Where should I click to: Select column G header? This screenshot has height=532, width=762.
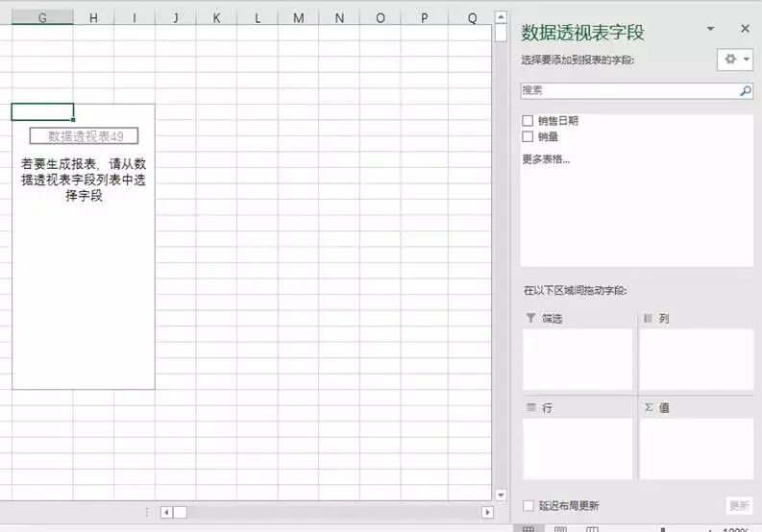[x=42, y=18]
